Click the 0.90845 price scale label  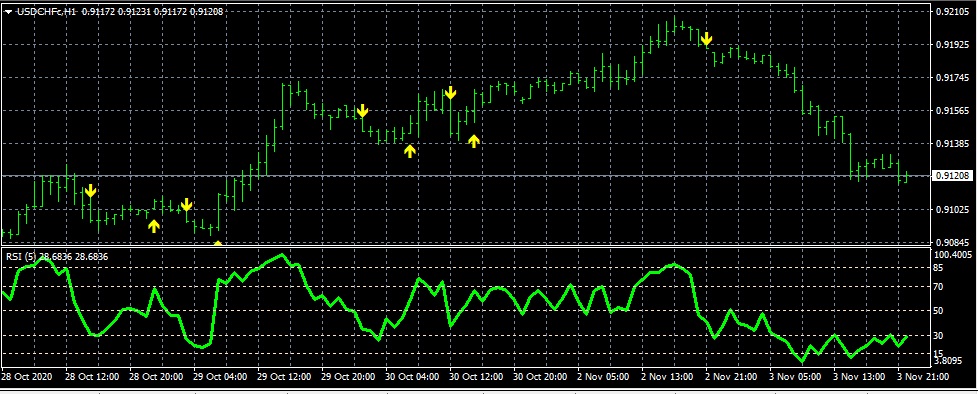coord(952,243)
